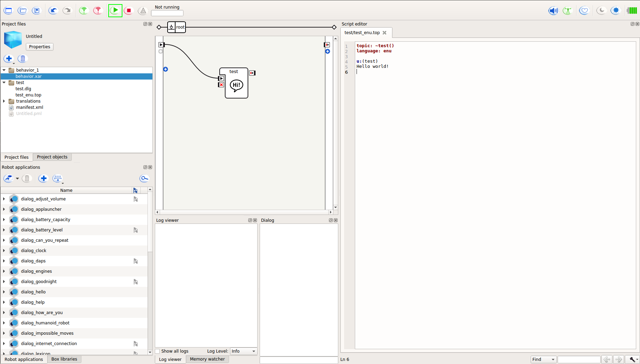Viewport: 640px width, 364px height.
Task: Collapse the test folder in project files
Action: coord(4,82)
